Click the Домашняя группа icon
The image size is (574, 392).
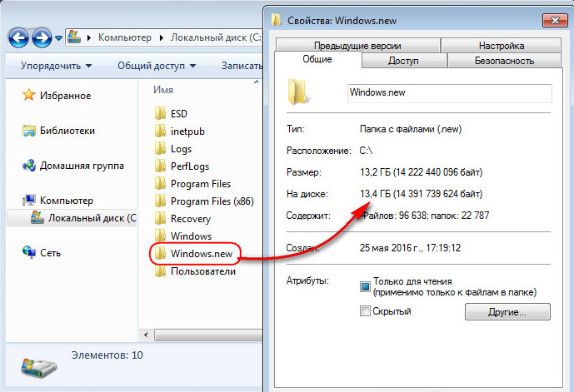pyautogui.click(x=29, y=166)
